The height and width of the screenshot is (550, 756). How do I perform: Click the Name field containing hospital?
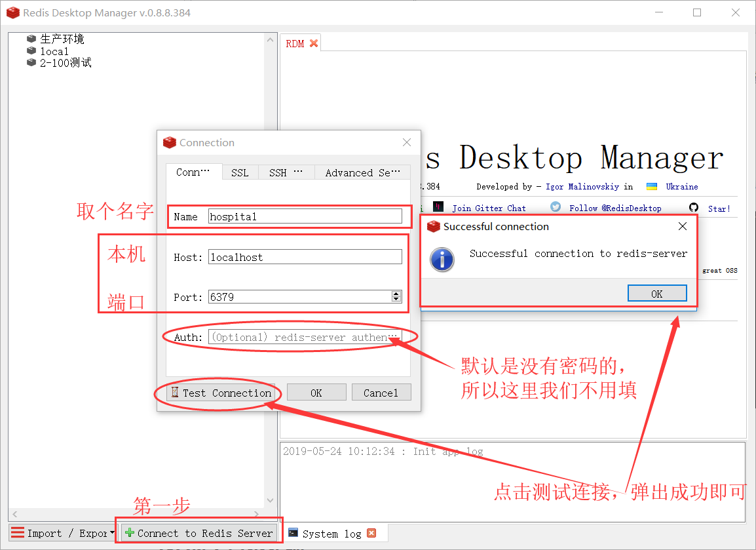tap(305, 216)
